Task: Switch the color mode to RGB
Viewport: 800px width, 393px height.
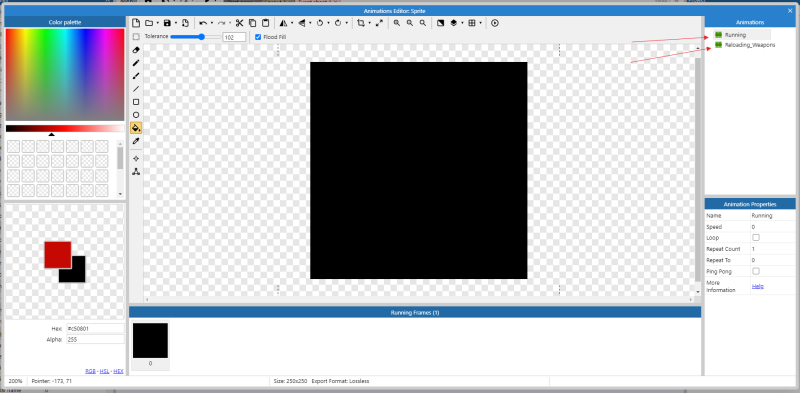Action: (x=90, y=371)
